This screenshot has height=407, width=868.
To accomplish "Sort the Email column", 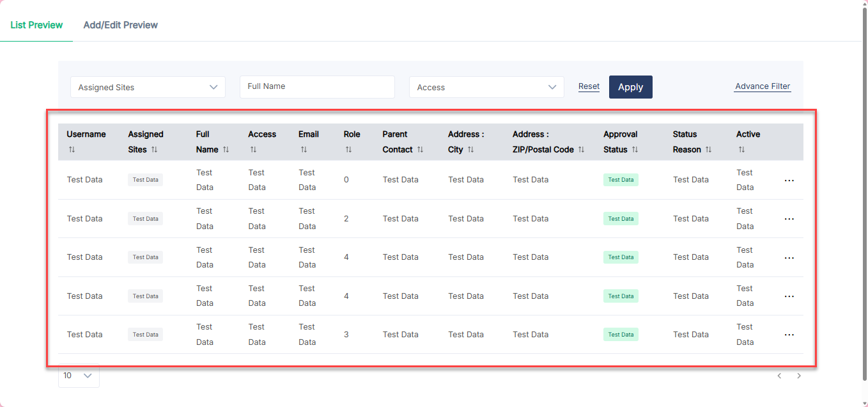I will tap(304, 150).
